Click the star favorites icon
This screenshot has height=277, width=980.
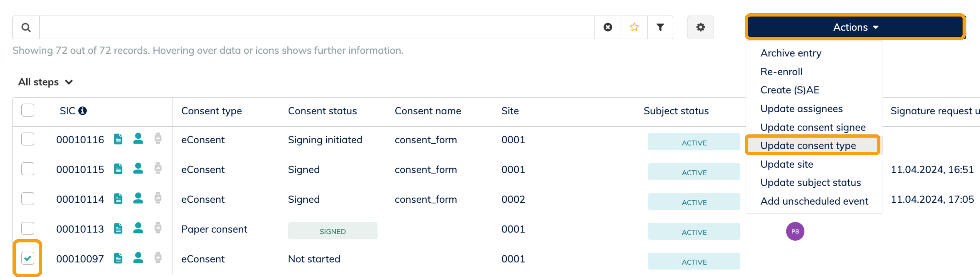point(634,27)
